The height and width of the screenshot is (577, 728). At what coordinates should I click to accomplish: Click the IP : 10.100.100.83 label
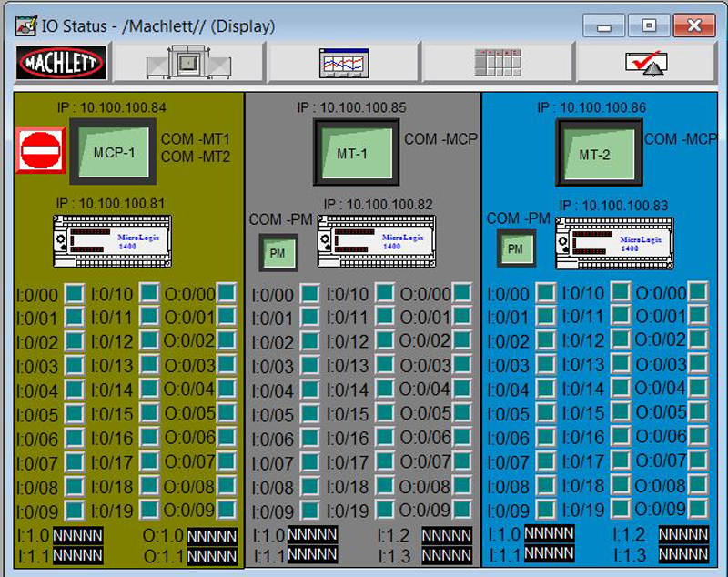click(x=613, y=205)
